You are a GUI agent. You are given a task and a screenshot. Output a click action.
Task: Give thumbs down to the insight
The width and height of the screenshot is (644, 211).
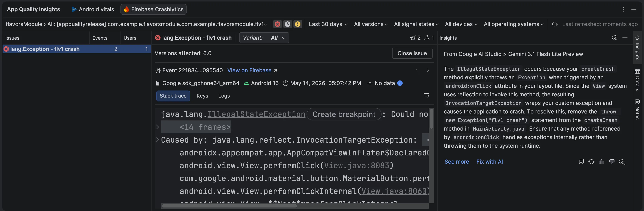(x=612, y=162)
